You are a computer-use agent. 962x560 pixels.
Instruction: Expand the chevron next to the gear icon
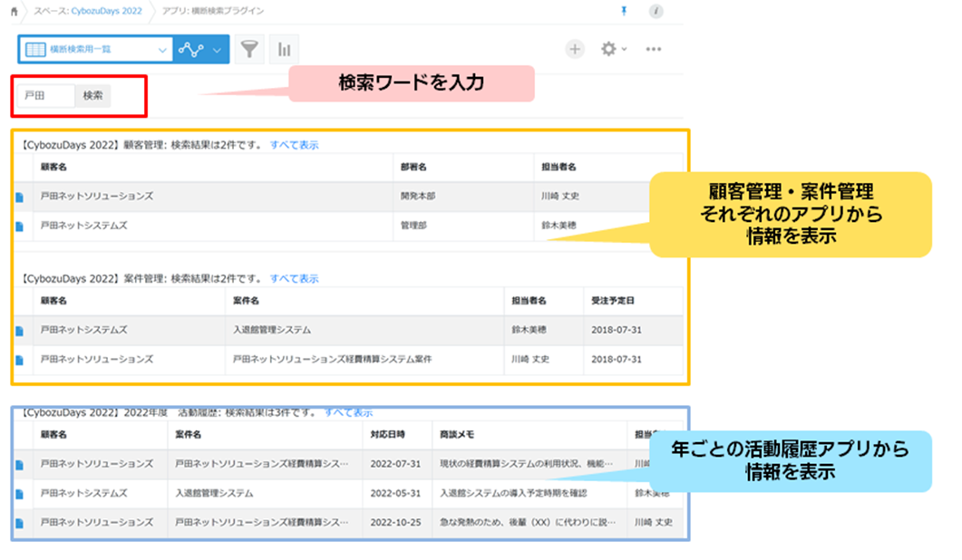[624, 49]
